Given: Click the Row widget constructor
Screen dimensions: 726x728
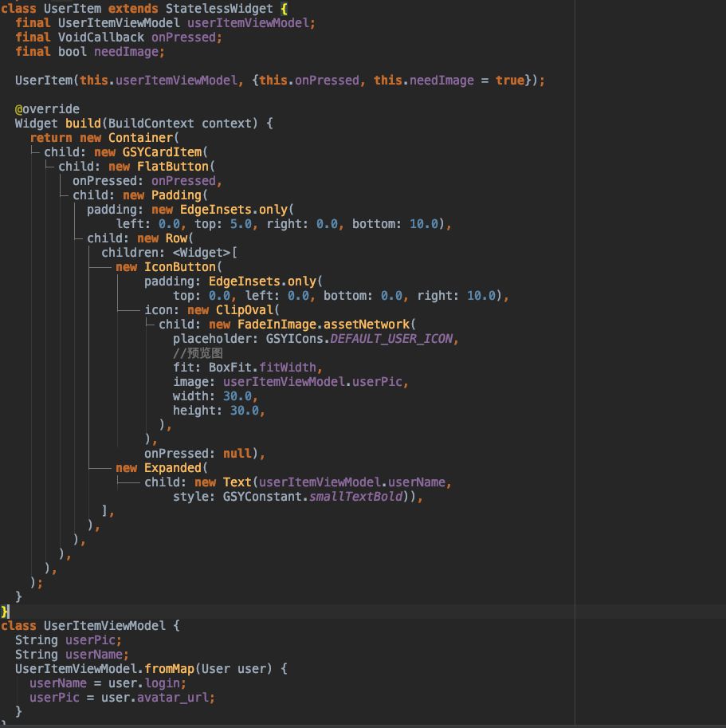Looking at the screenshot, I should coord(176,238).
